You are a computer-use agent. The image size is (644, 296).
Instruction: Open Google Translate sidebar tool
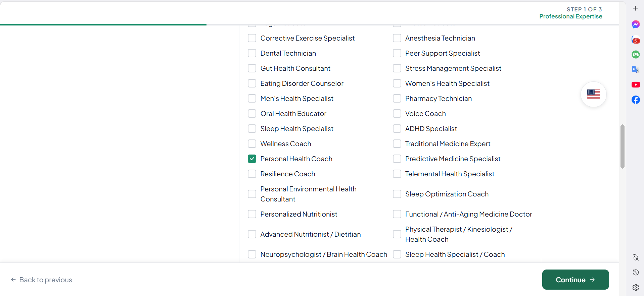tap(636, 69)
